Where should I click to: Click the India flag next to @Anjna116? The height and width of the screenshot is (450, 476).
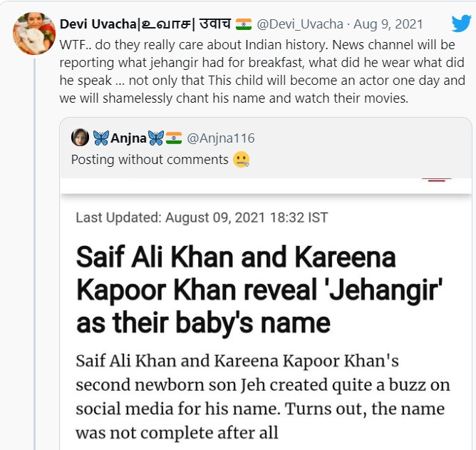coord(174,138)
